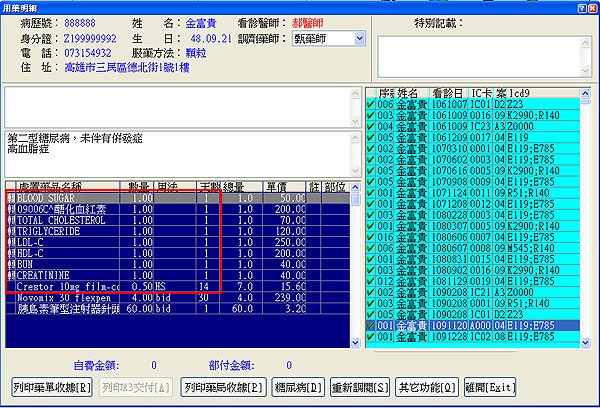This screenshot has height=408, width=600.
Task: Click the row icon beside BLOOD SUGAR
Action: (x=11, y=198)
